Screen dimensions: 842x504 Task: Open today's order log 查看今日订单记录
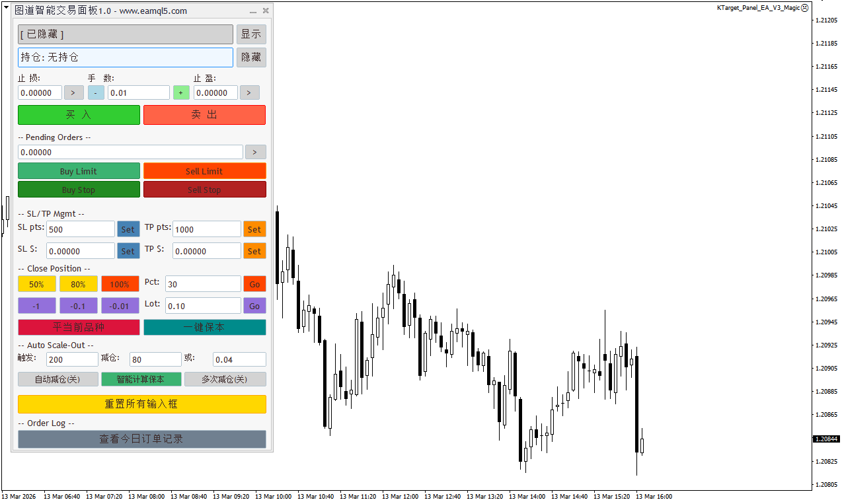pyautogui.click(x=141, y=439)
